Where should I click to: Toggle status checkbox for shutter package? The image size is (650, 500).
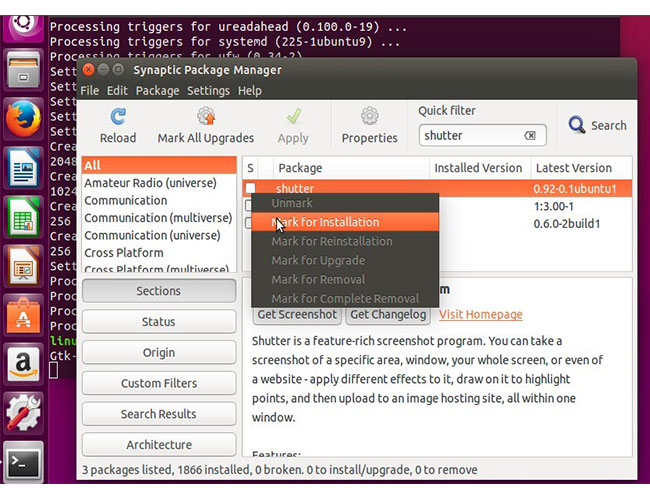pyautogui.click(x=250, y=188)
